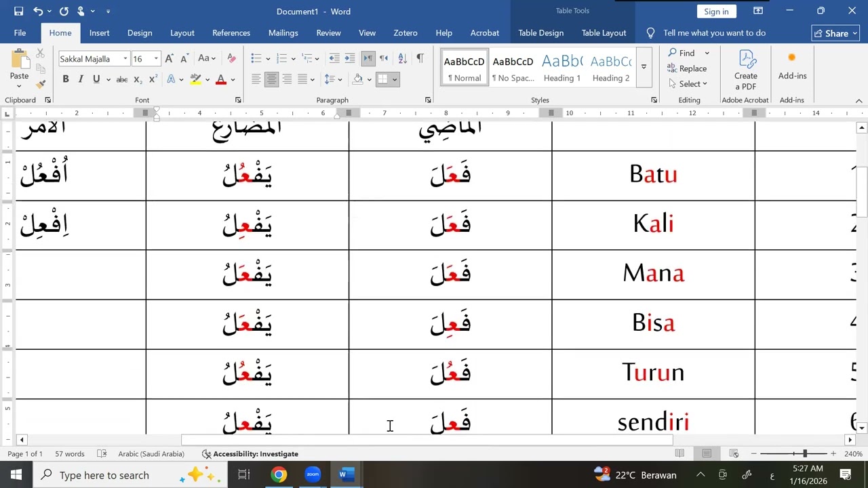868x488 pixels.
Task: Expand the Styles gallery more arrow
Action: (644, 66)
